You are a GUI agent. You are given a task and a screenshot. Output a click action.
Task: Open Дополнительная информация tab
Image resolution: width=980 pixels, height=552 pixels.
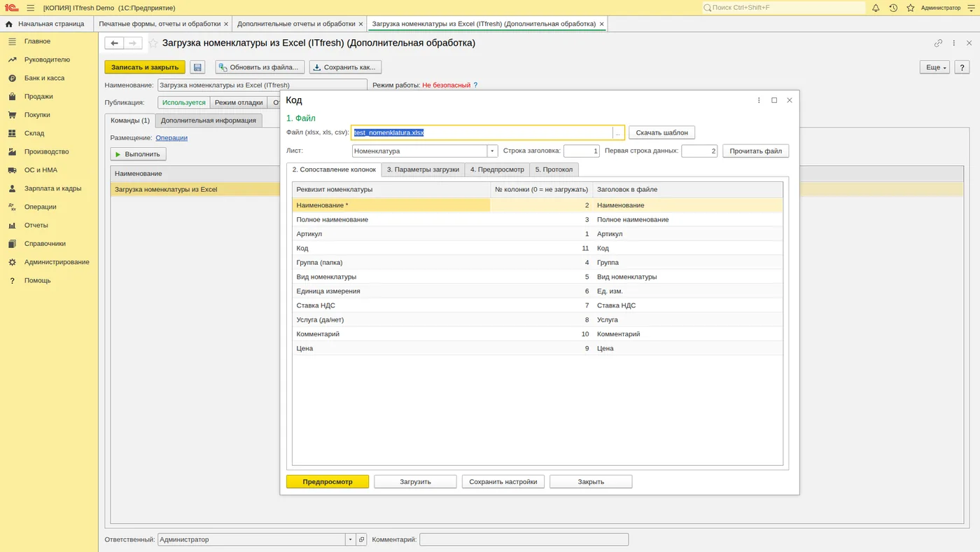(x=209, y=120)
